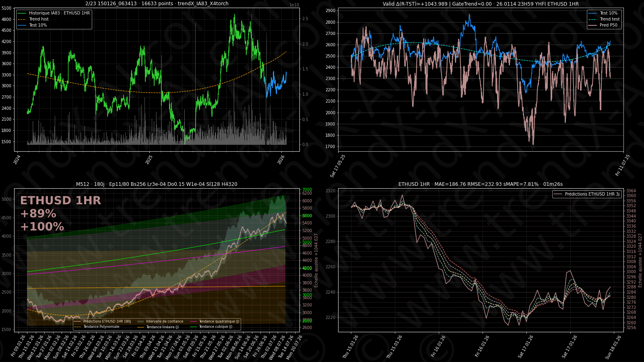This screenshot has width=644, height=362.
Task: Click 'Intervalle de confiance' legend entry
Action: (x=164, y=321)
